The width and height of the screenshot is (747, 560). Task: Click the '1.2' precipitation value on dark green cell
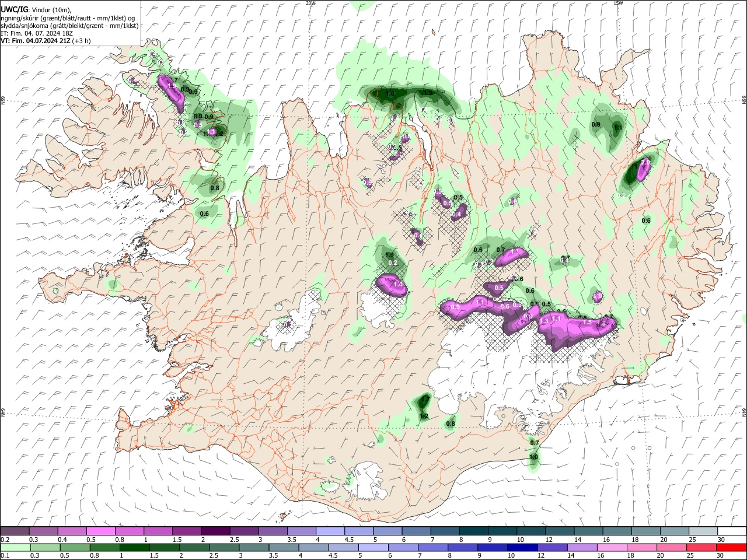(x=424, y=416)
